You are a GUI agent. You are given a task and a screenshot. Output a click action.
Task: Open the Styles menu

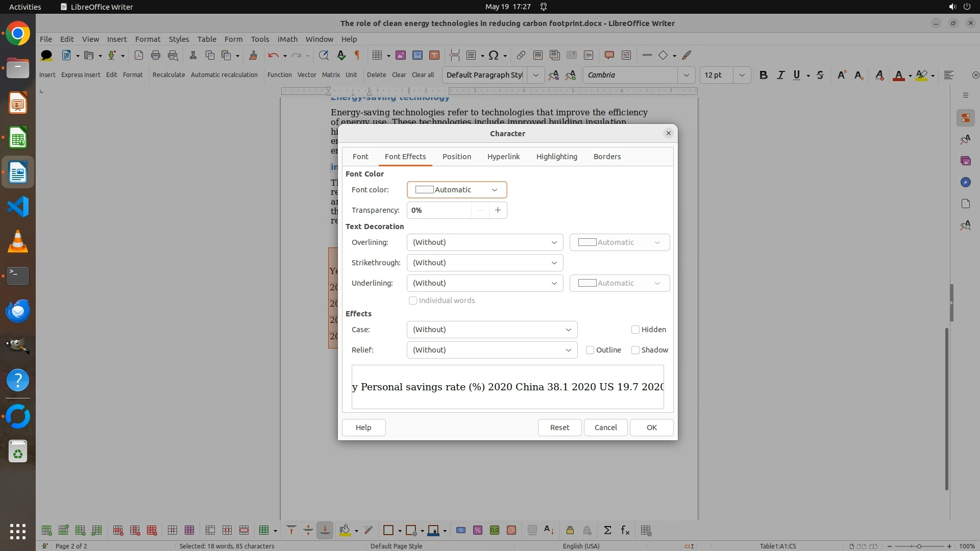(x=179, y=39)
